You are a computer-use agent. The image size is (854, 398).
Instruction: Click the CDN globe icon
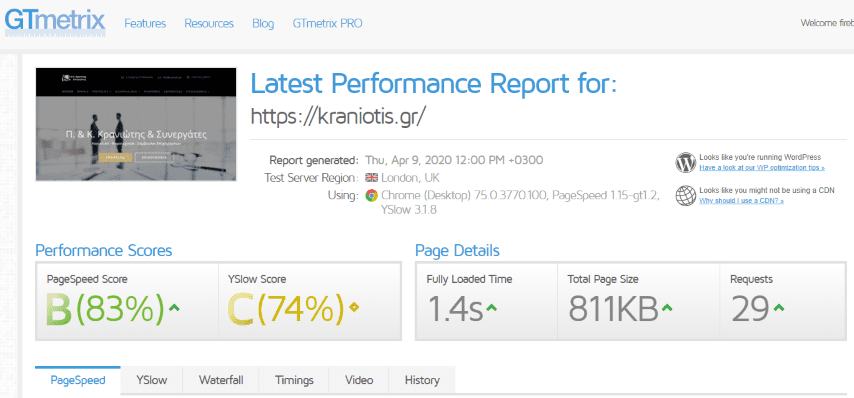(x=686, y=195)
